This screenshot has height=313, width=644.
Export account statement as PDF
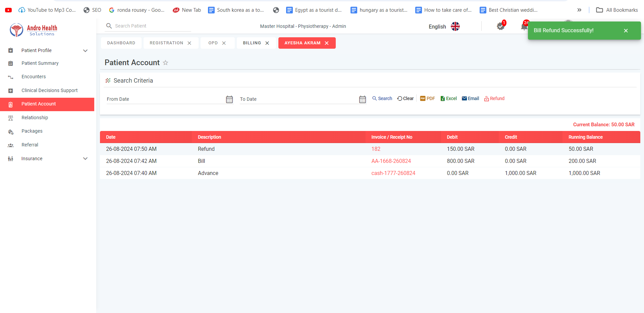[427, 98]
